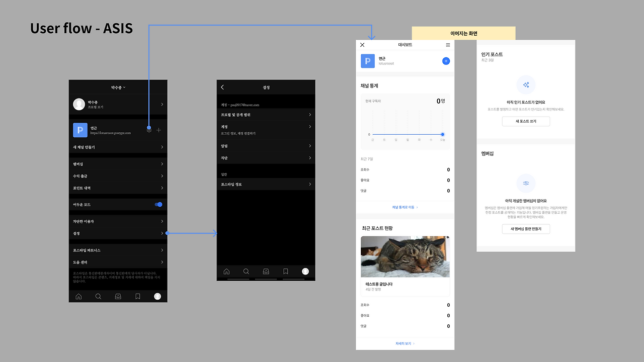644x362 pixels.
Task: Tap the home icon on the 설정 screen bottom bar
Action: coord(226,271)
